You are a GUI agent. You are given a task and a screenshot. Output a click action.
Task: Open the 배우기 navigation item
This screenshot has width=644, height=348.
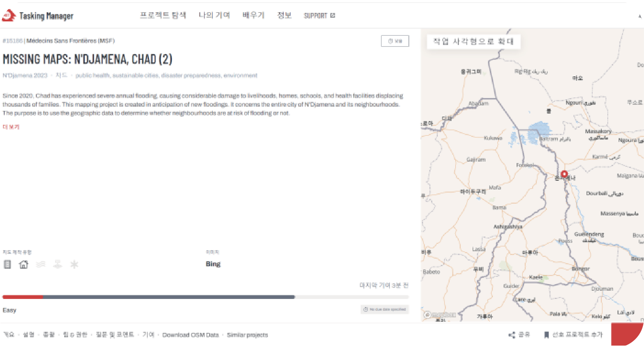(253, 15)
